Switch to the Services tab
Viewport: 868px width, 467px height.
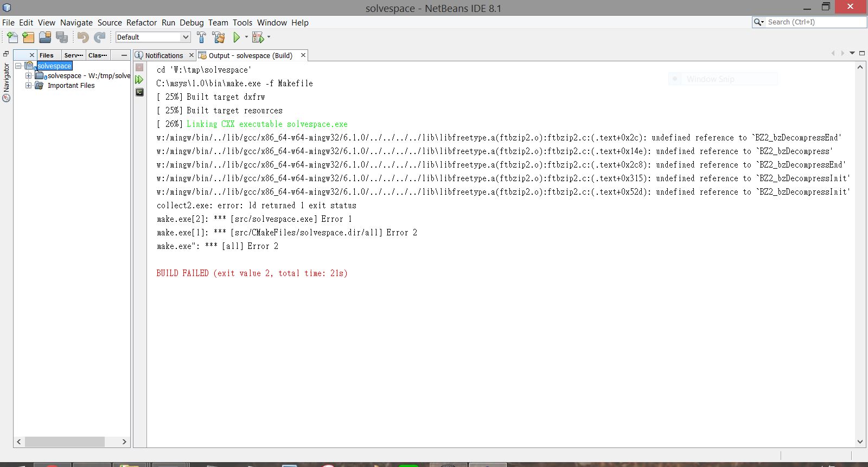point(73,55)
